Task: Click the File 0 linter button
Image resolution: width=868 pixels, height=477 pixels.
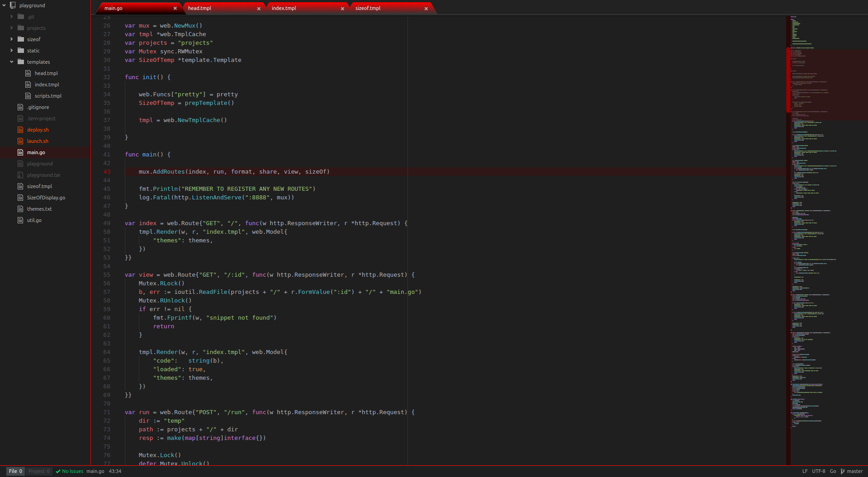Action: coord(15,471)
